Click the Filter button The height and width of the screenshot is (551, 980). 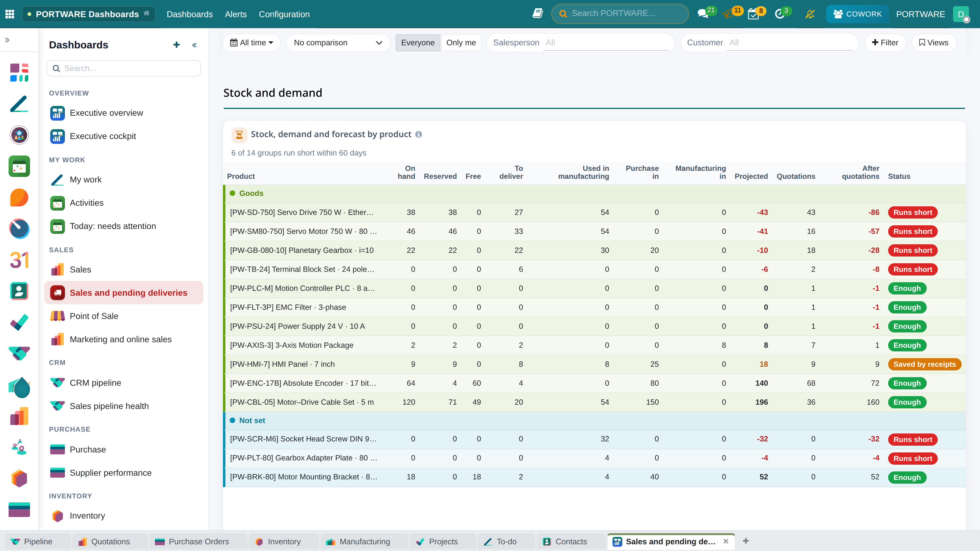(x=885, y=43)
